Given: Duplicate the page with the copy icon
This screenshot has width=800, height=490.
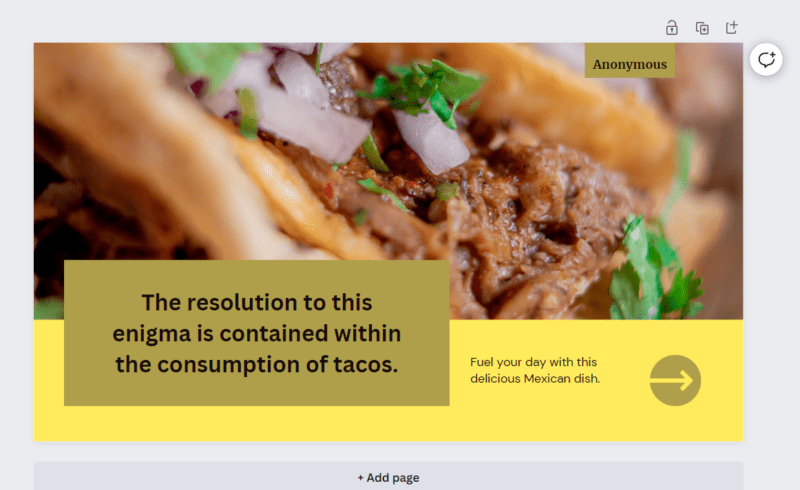Looking at the screenshot, I should click(x=702, y=28).
